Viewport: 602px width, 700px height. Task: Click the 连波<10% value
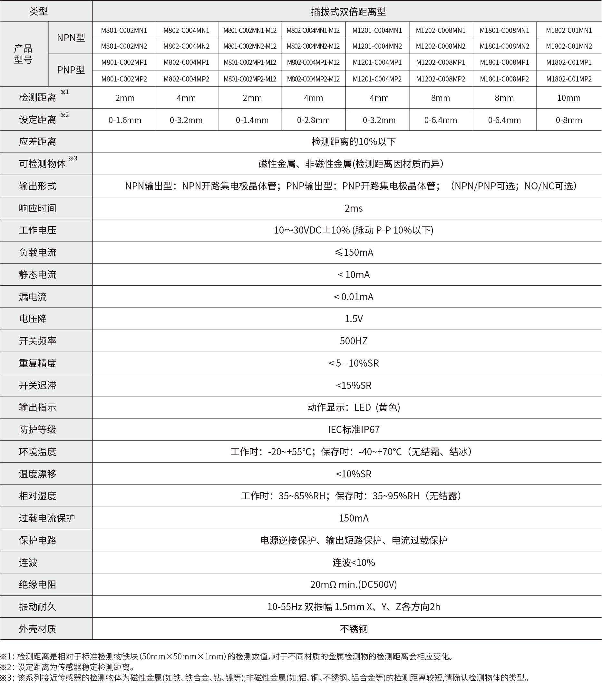point(354,562)
